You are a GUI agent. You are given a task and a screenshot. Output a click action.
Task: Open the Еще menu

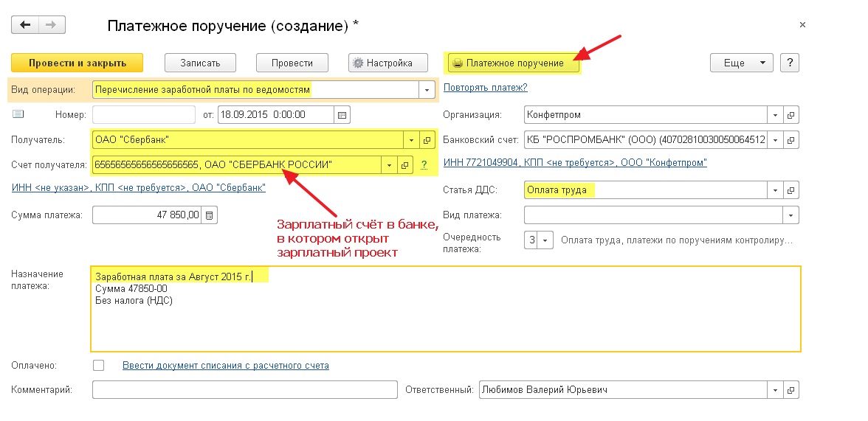point(741,63)
